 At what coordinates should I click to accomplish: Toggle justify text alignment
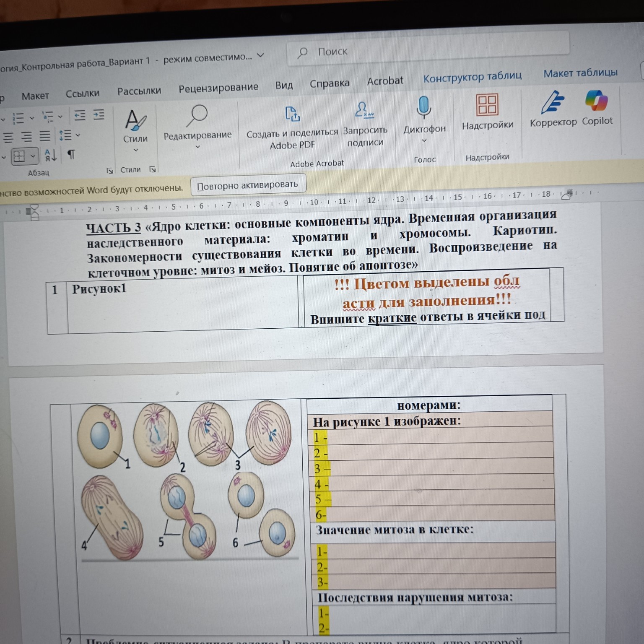coord(45,136)
